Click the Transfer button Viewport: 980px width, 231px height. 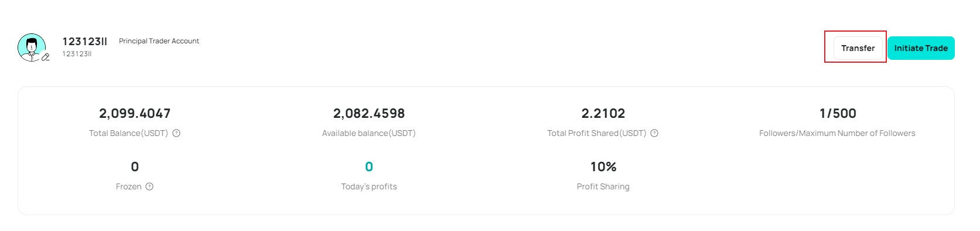click(858, 48)
